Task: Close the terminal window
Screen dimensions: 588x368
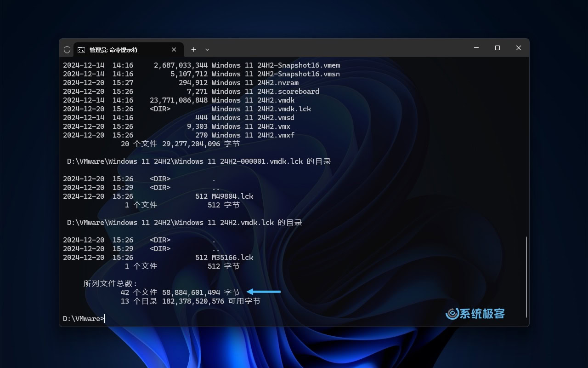Action: click(x=519, y=48)
